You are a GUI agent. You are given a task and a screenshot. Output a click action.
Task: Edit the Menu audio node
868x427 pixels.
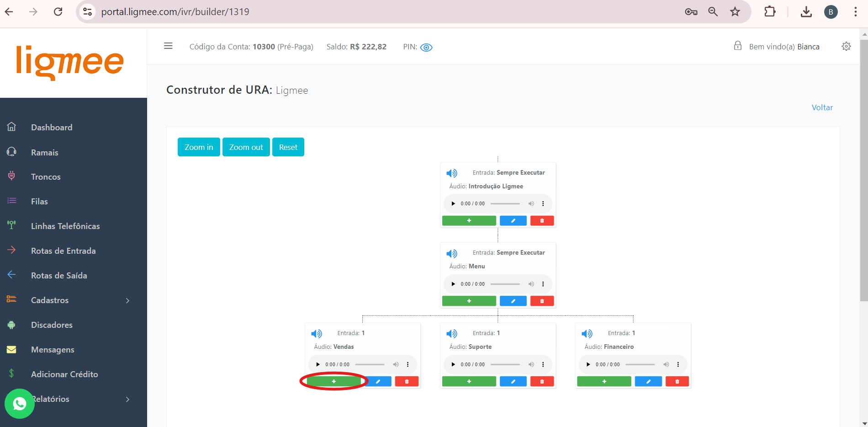[x=513, y=301]
